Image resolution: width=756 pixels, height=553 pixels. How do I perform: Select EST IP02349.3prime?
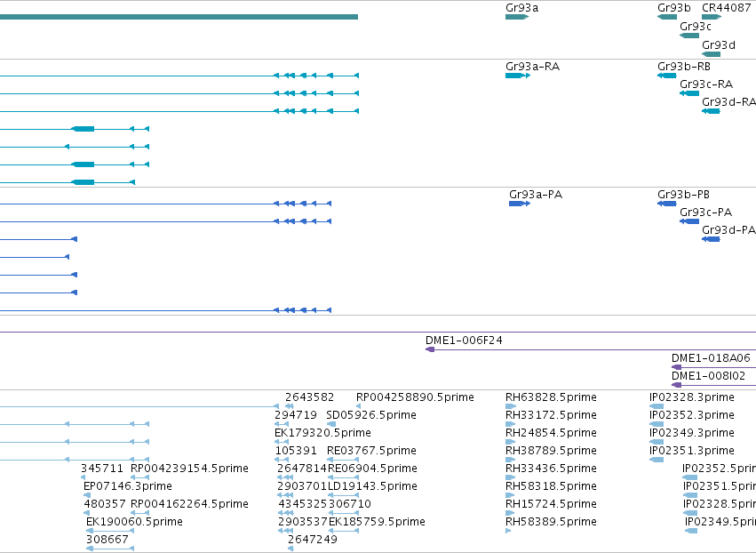[657, 442]
